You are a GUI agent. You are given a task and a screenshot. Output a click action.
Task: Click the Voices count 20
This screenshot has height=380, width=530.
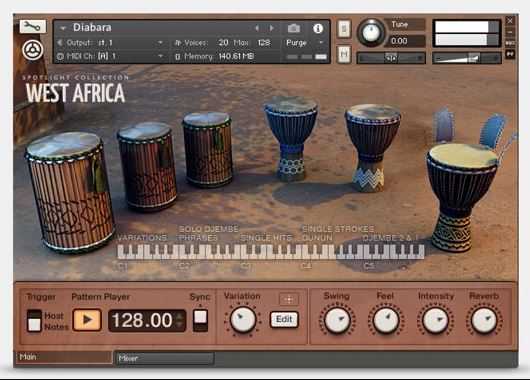[x=223, y=43]
